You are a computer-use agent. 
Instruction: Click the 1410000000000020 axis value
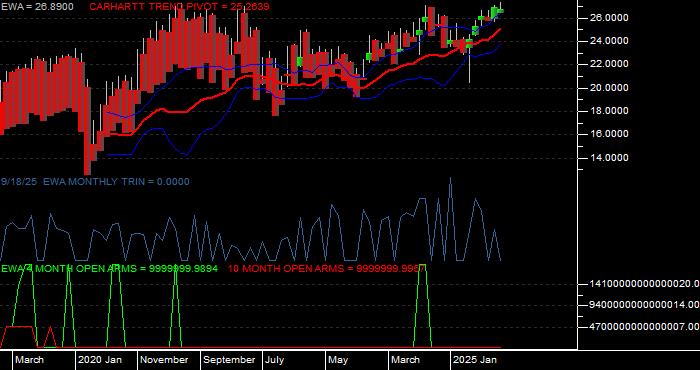645,283
